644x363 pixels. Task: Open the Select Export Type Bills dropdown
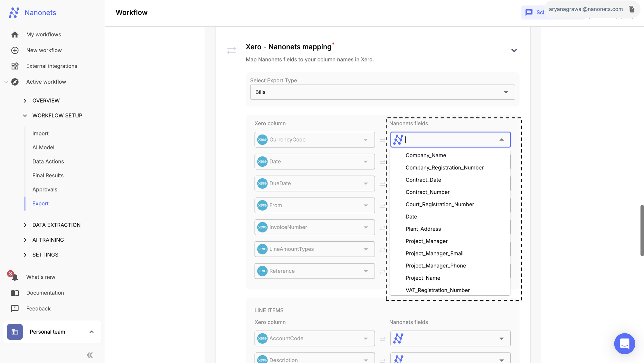(382, 92)
